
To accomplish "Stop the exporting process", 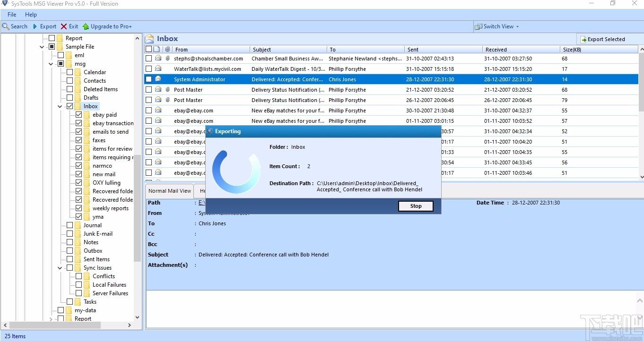I will pos(416,206).
